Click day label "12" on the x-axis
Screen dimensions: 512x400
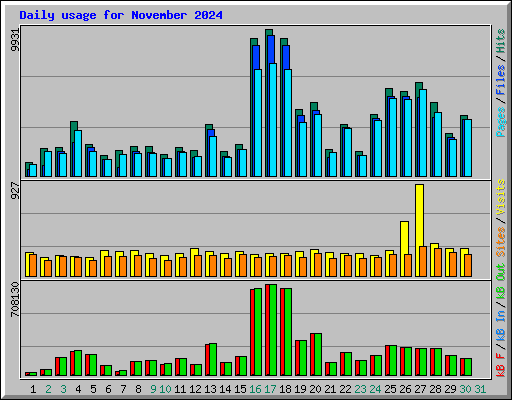coord(195,389)
